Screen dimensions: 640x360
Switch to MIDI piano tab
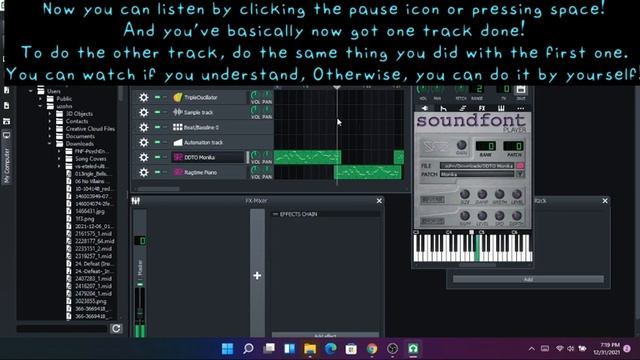tap(501, 108)
